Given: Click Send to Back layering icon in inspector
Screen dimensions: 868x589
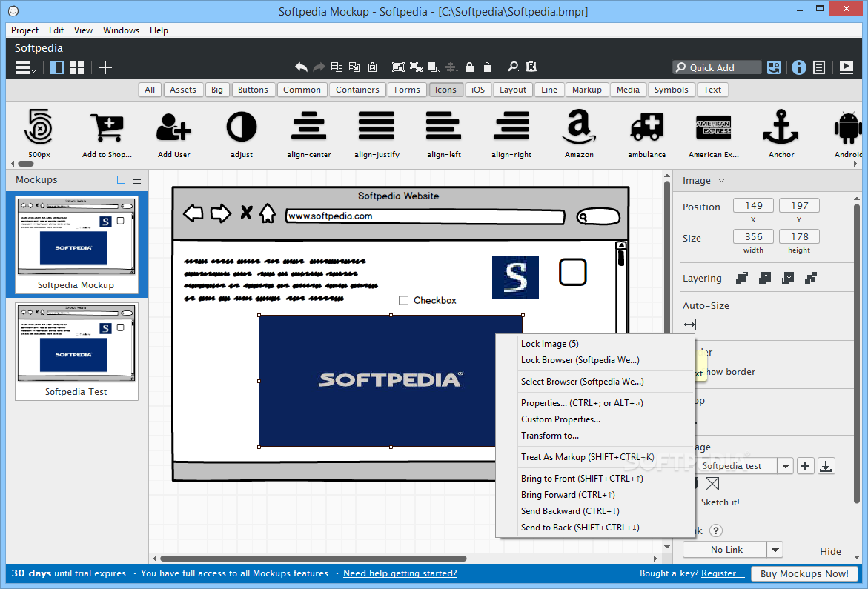Looking at the screenshot, I should pyautogui.click(x=811, y=278).
